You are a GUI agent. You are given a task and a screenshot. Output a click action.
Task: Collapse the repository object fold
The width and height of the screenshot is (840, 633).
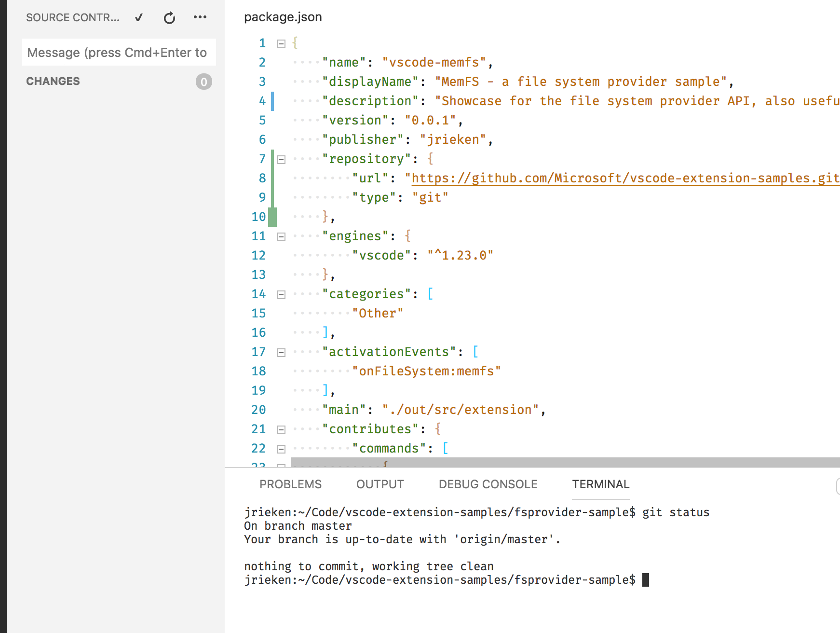pyautogui.click(x=280, y=159)
